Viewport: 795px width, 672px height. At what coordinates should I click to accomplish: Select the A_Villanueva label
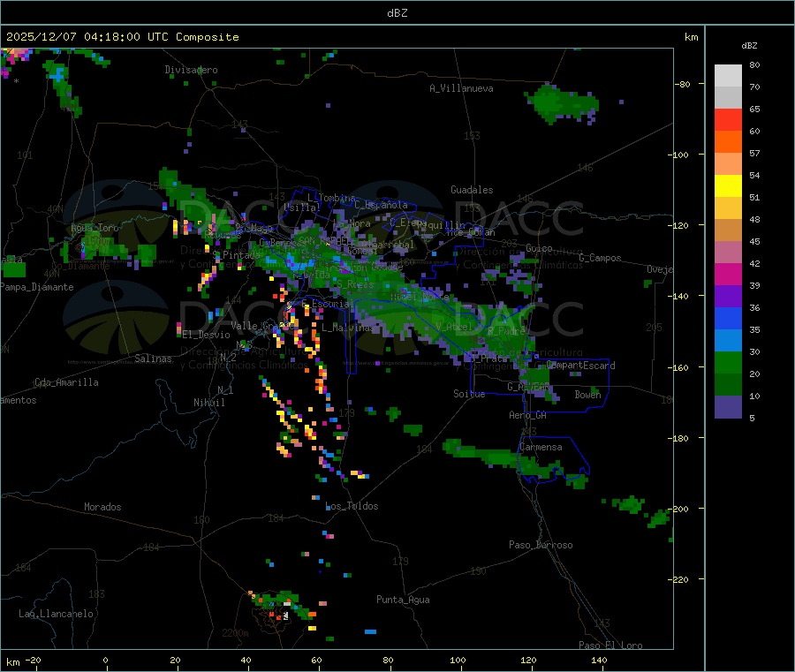click(x=461, y=88)
